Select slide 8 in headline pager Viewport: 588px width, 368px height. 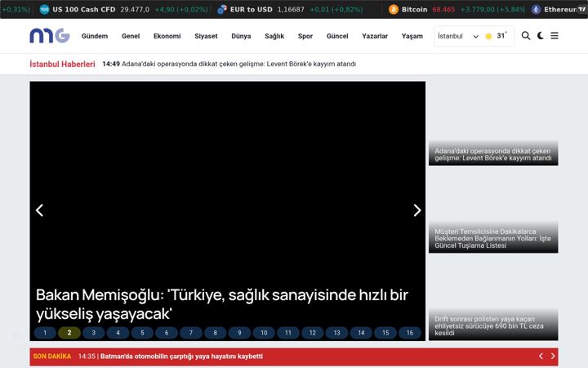(216, 333)
